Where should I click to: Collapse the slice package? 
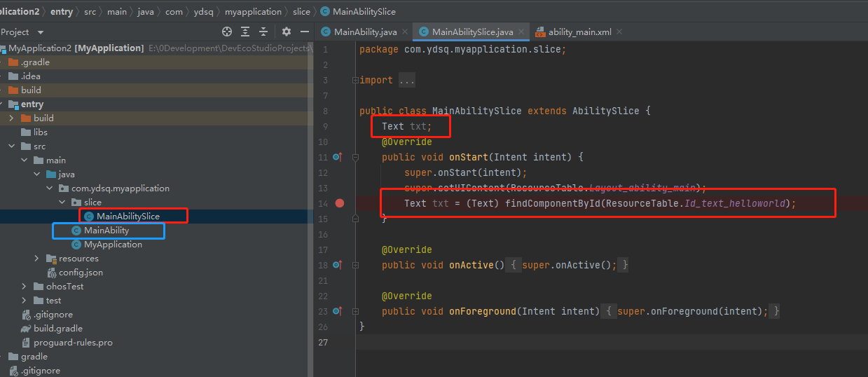(62, 203)
